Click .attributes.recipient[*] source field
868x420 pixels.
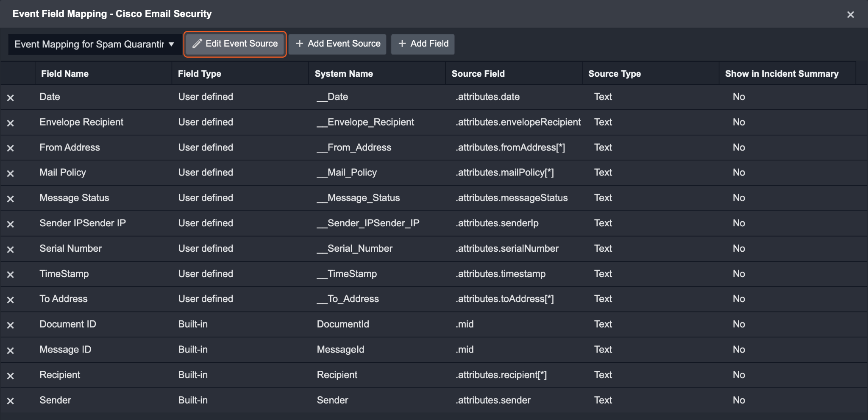coord(501,375)
